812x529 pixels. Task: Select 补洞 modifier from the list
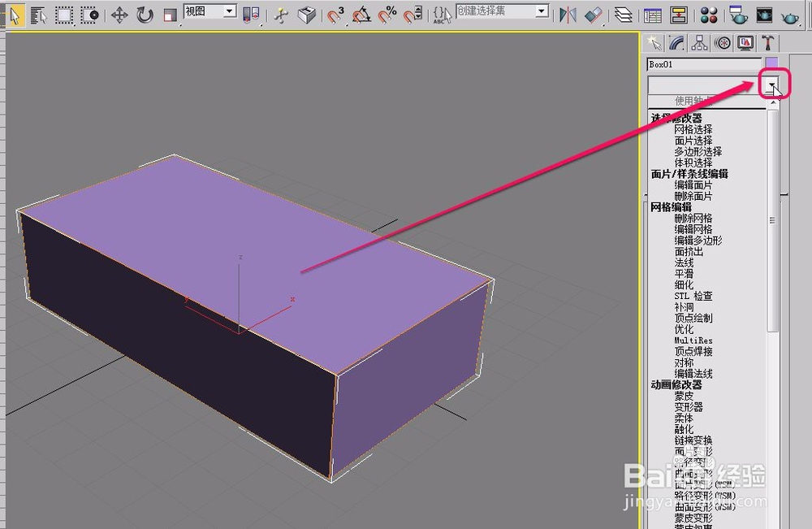[x=684, y=307]
